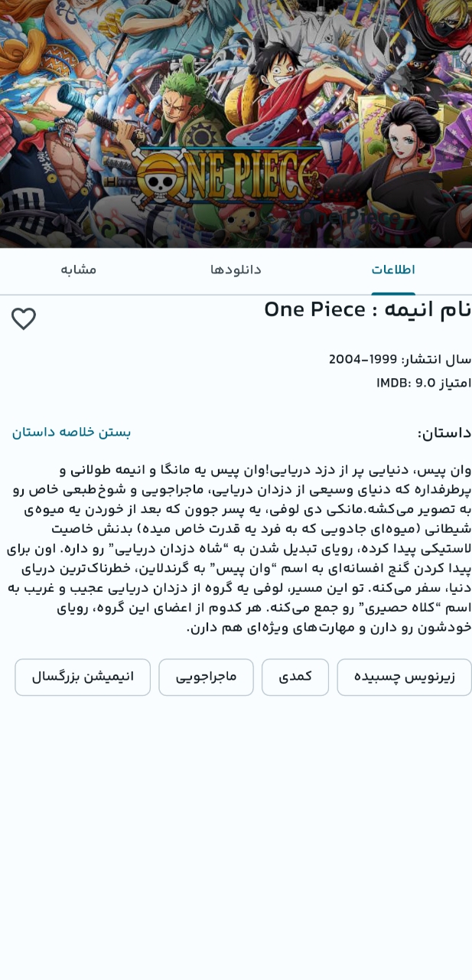472x980 pixels.
Task: Choose the کمدی genre chip
Action: coord(295,677)
